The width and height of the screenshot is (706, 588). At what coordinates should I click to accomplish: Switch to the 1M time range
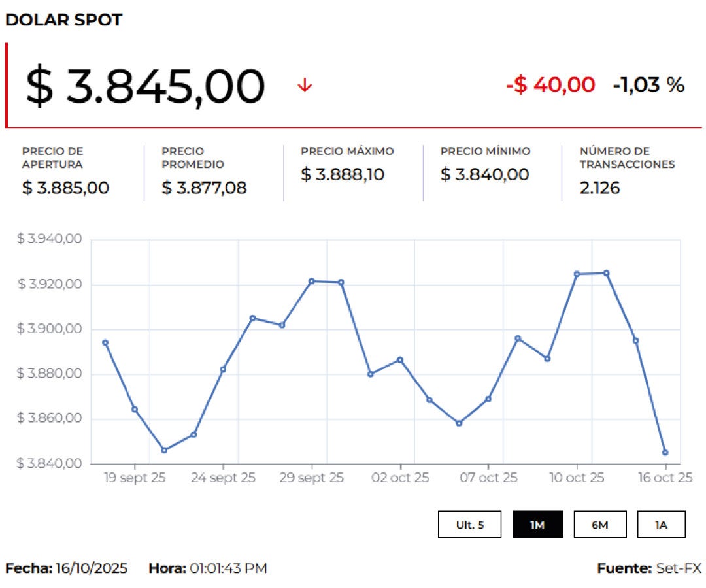[537, 525]
